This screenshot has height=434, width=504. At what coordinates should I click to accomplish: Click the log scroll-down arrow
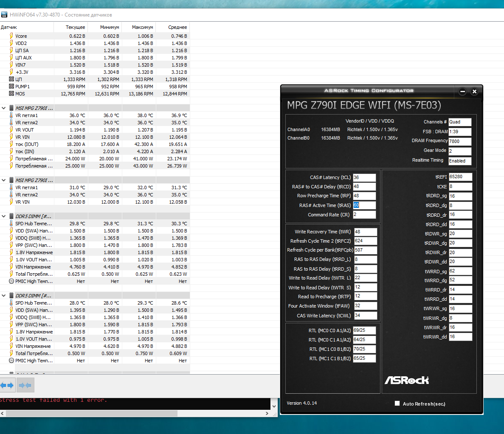click(x=274, y=406)
